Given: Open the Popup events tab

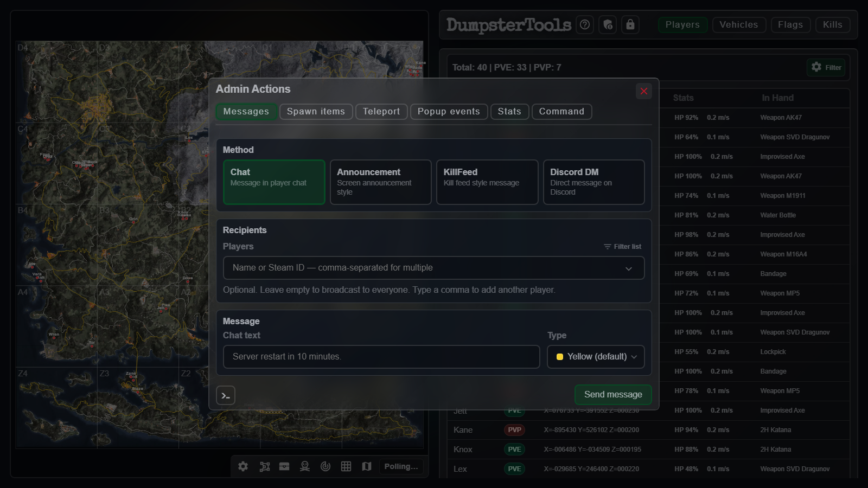Looking at the screenshot, I should (x=449, y=112).
